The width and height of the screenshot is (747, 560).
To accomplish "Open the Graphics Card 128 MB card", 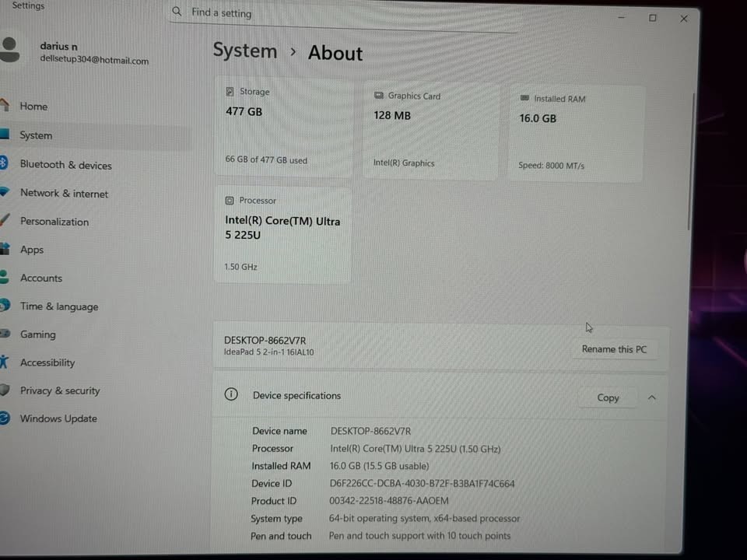I will pos(430,130).
